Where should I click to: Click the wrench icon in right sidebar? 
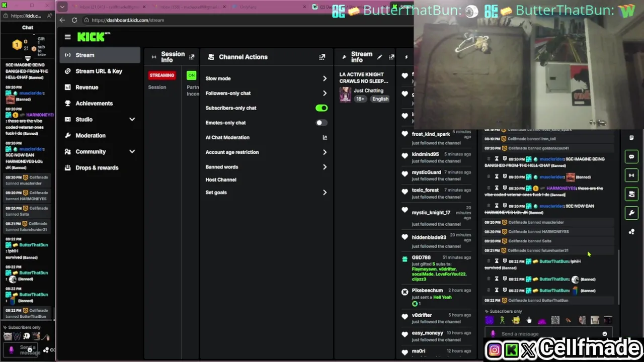click(631, 213)
